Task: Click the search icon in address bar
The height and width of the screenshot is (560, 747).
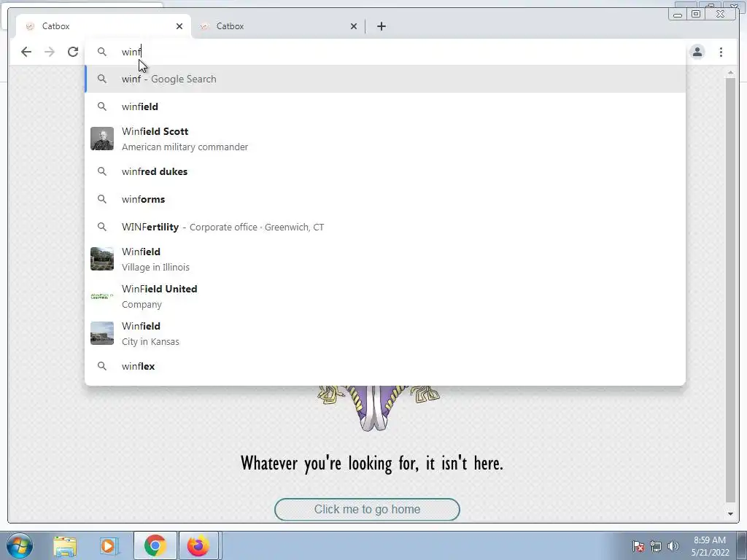Action: pyautogui.click(x=102, y=52)
